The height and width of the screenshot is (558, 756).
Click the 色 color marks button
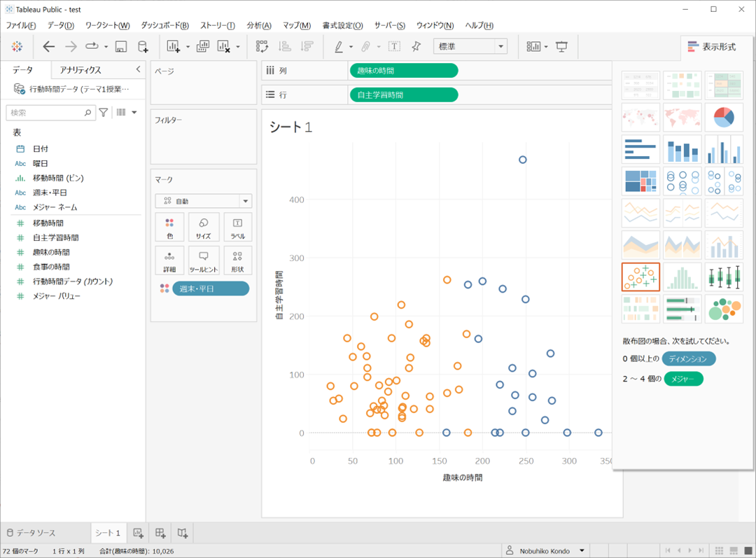click(x=169, y=227)
